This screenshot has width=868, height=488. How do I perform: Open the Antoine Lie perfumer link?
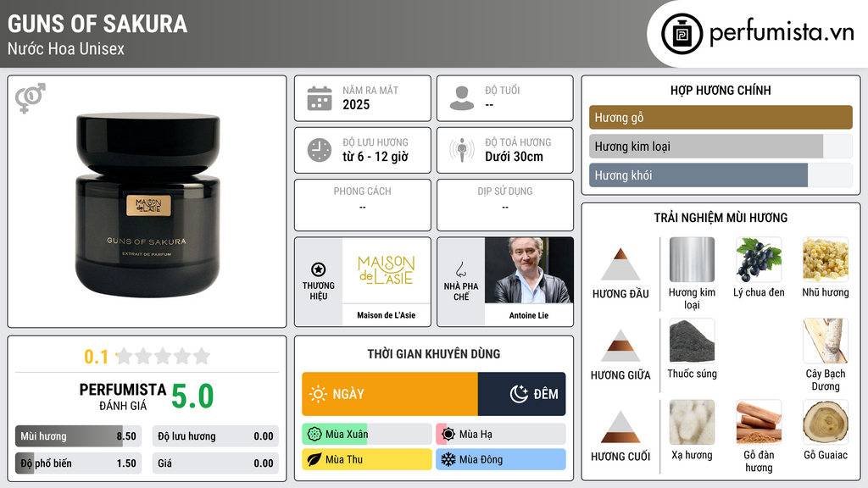point(529,315)
